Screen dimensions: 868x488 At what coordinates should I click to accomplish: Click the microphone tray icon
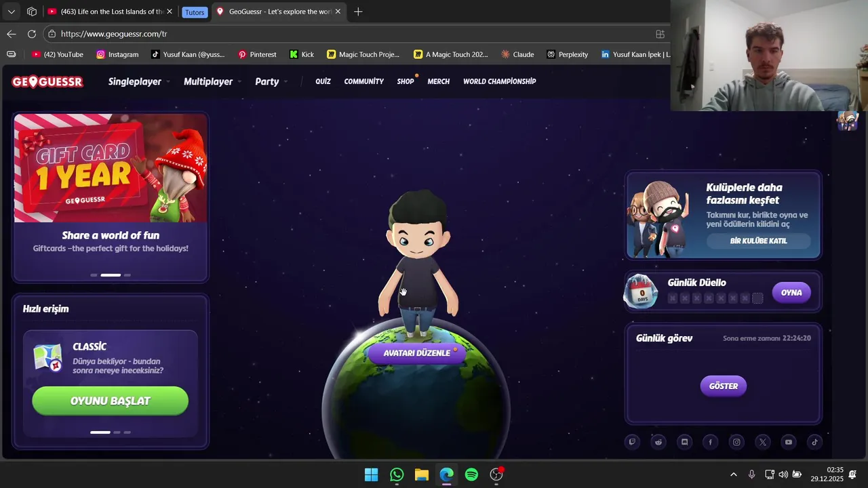pos(751,474)
